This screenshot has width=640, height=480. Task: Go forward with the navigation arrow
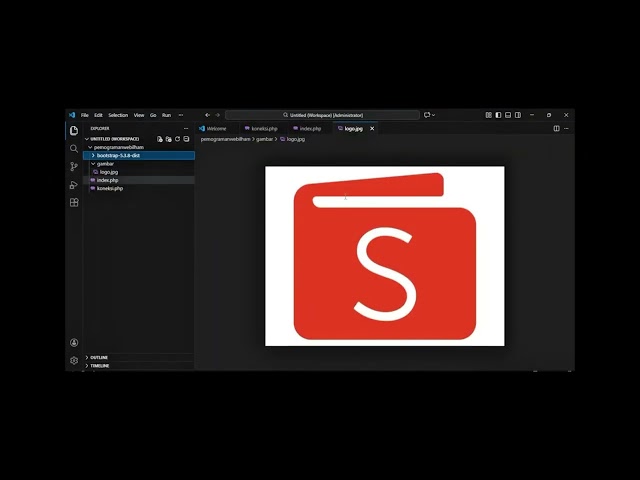pyautogui.click(x=218, y=115)
